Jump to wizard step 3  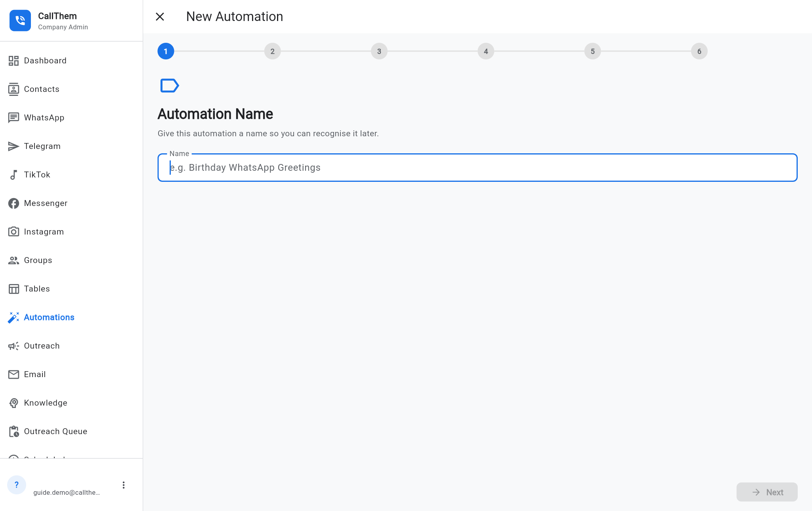click(x=379, y=51)
